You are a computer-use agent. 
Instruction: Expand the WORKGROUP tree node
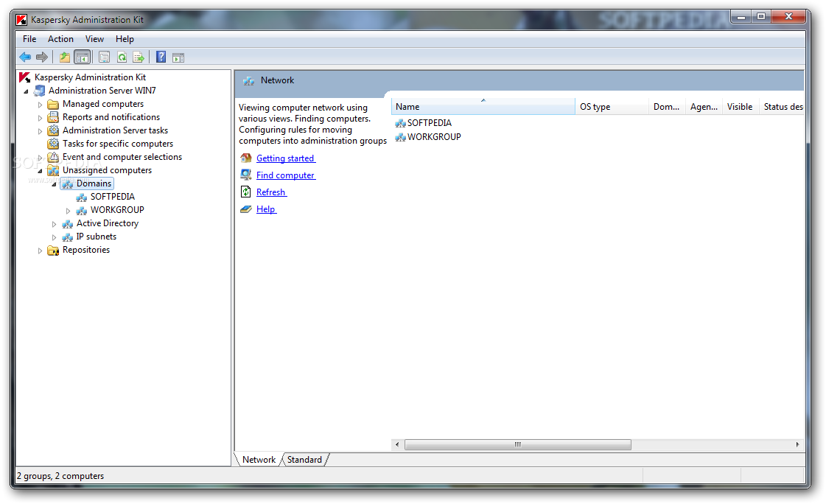coord(68,211)
